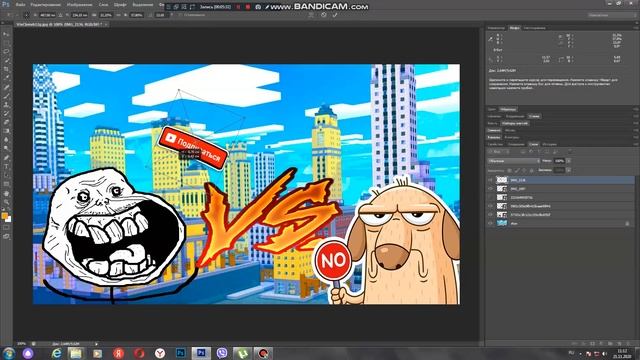
Task: Pause the Bandicam recording
Action: click(x=238, y=7)
